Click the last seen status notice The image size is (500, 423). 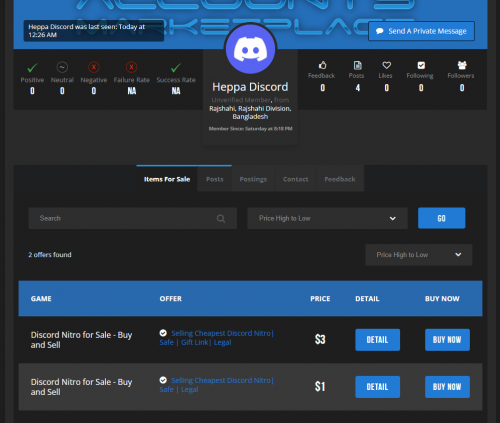coord(94,31)
